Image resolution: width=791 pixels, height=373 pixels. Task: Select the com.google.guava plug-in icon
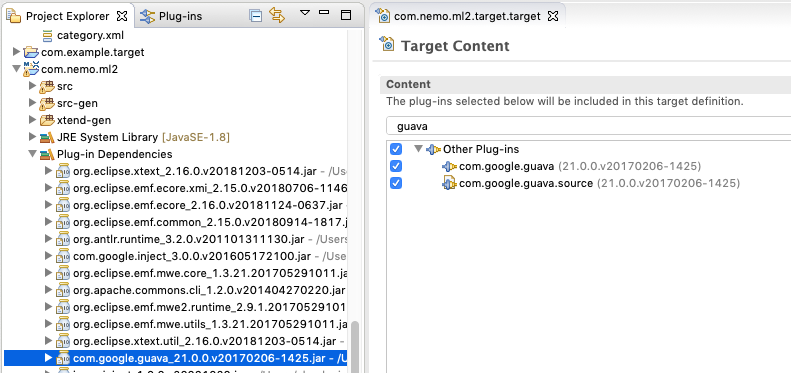tap(449, 166)
